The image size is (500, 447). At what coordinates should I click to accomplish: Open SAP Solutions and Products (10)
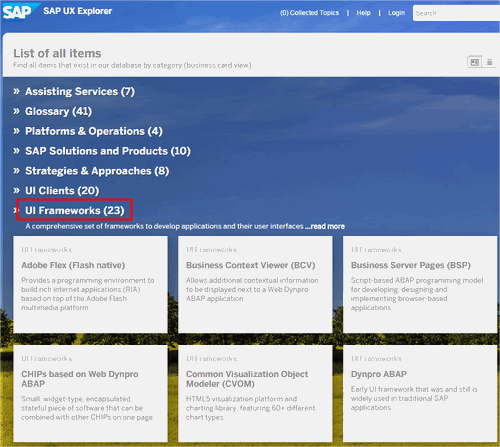tap(108, 151)
